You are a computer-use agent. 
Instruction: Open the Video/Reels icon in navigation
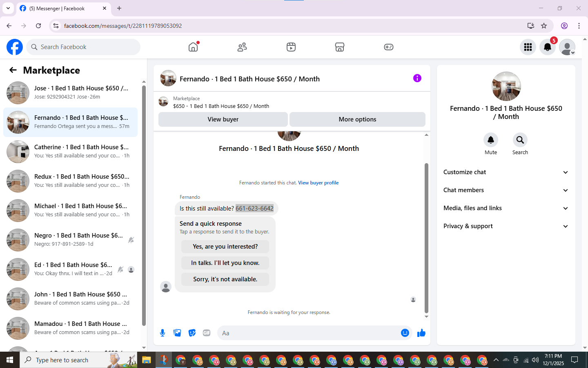291,47
